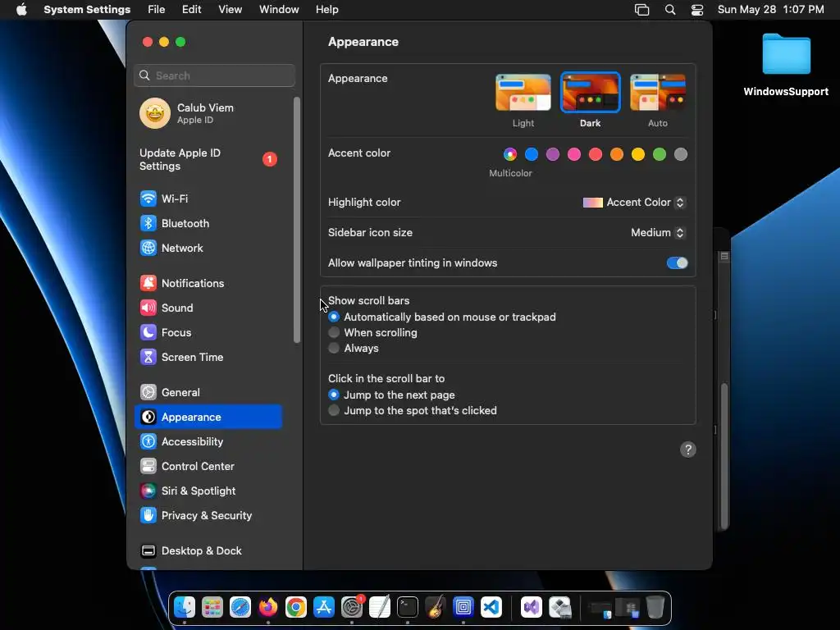Screen dimensions: 840x630
Task: Select General in the sidebar
Action: click(208, 393)
